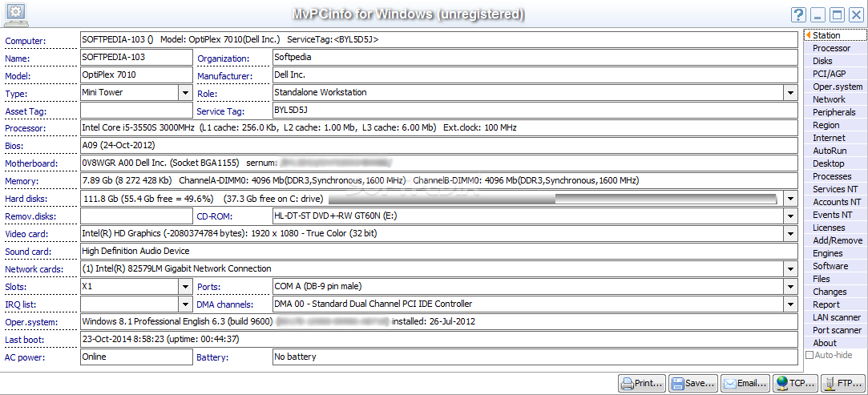Open the Report section
The height and width of the screenshot is (395, 868).
(x=835, y=304)
